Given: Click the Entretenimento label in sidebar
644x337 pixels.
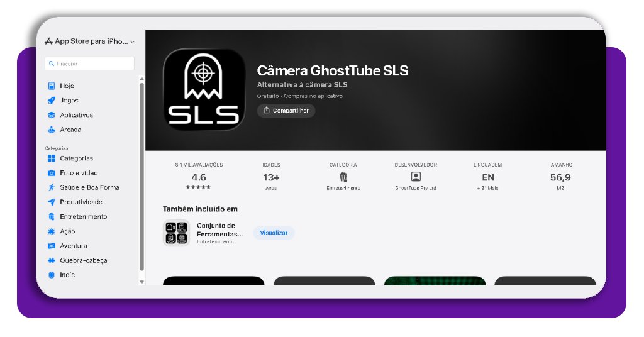Looking at the screenshot, I should (84, 217).
